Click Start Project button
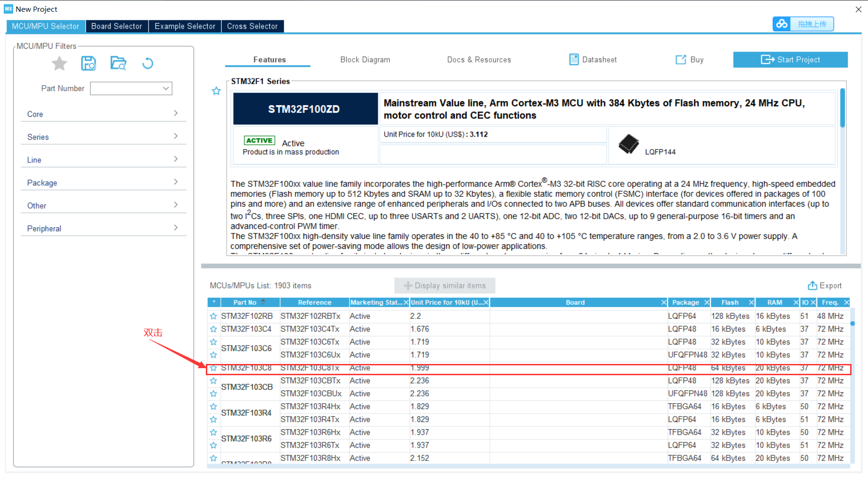 coord(790,60)
